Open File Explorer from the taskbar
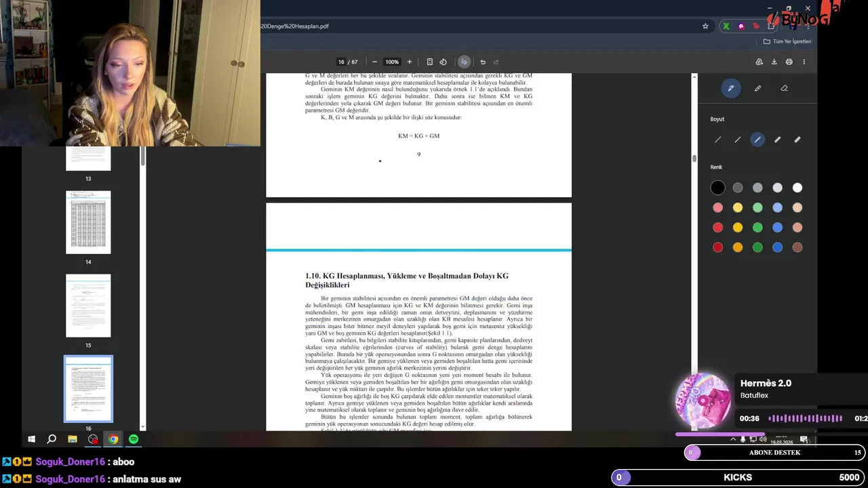 pyautogui.click(x=73, y=439)
